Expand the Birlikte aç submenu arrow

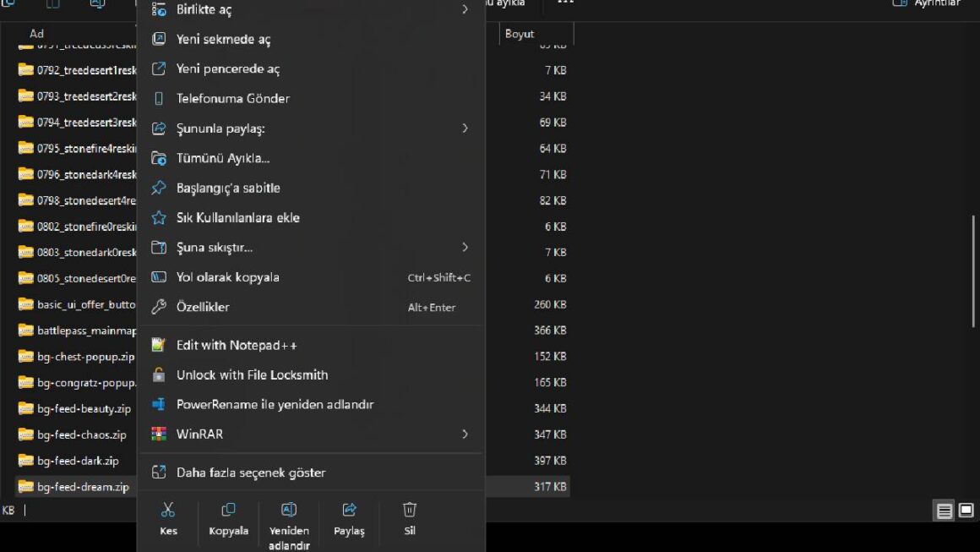point(465,9)
